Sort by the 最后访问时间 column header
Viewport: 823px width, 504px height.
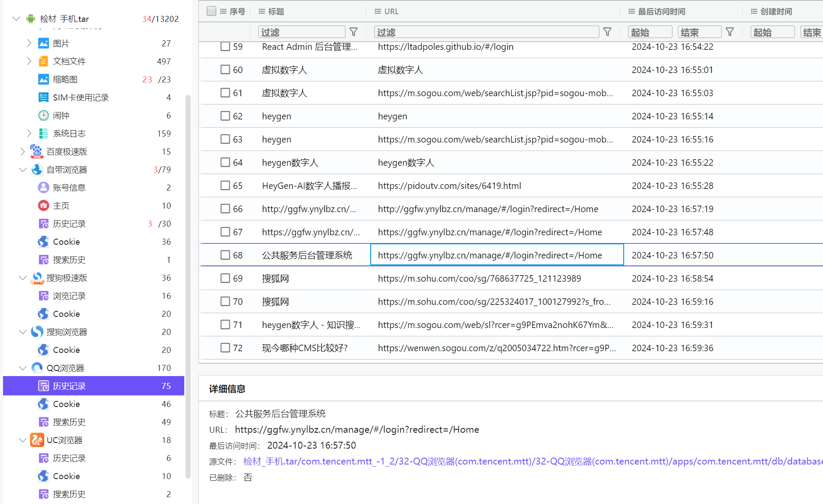tap(661, 12)
